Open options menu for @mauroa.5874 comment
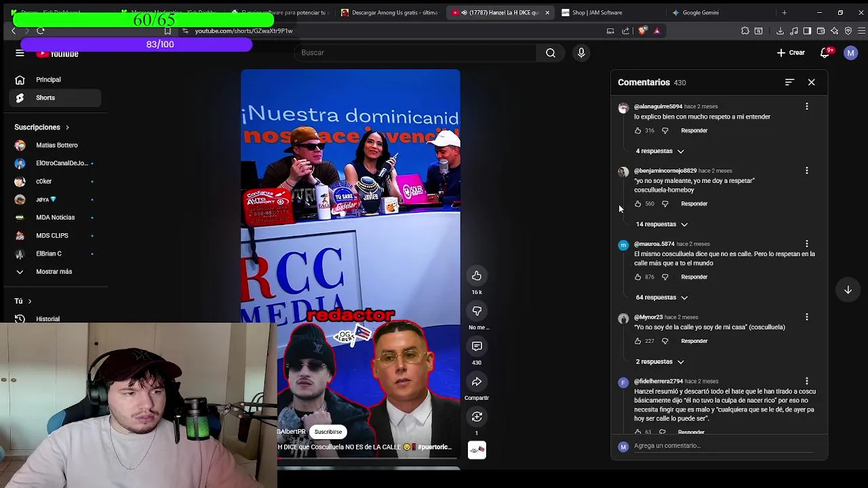 (x=806, y=244)
